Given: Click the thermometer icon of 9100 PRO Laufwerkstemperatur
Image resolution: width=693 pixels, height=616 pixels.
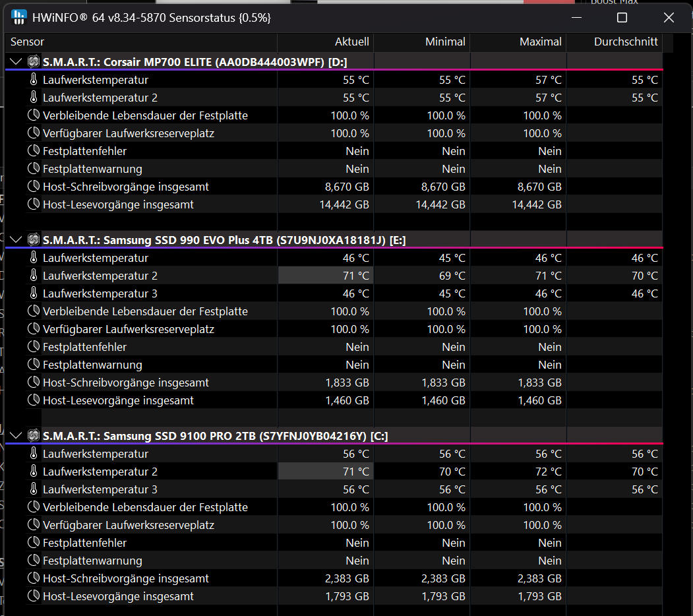Looking at the screenshot, I should pos(34,454).
